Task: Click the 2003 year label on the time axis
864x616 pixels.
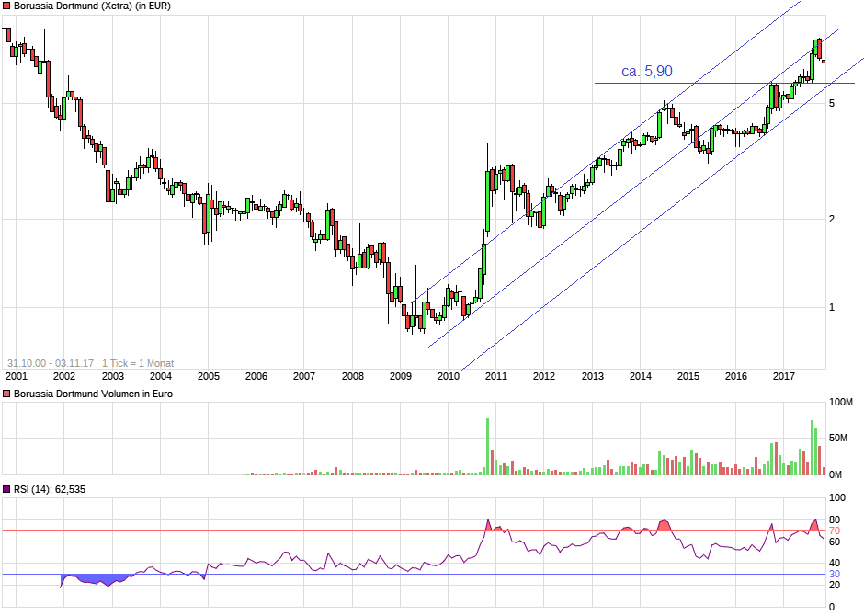Action: coord(112,376)
